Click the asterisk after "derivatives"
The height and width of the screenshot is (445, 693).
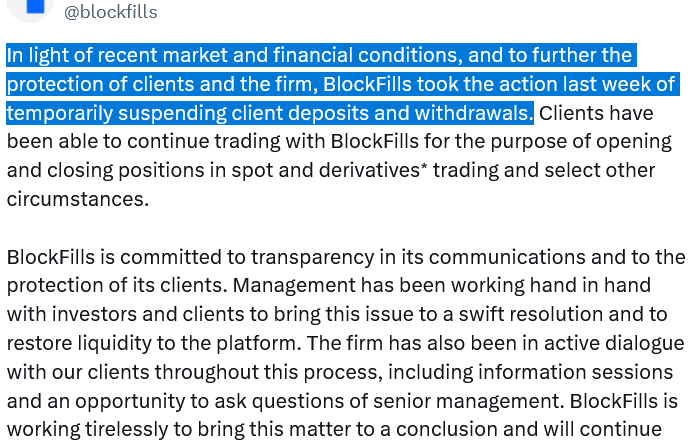pyautogui.click(x=423, y=165)
